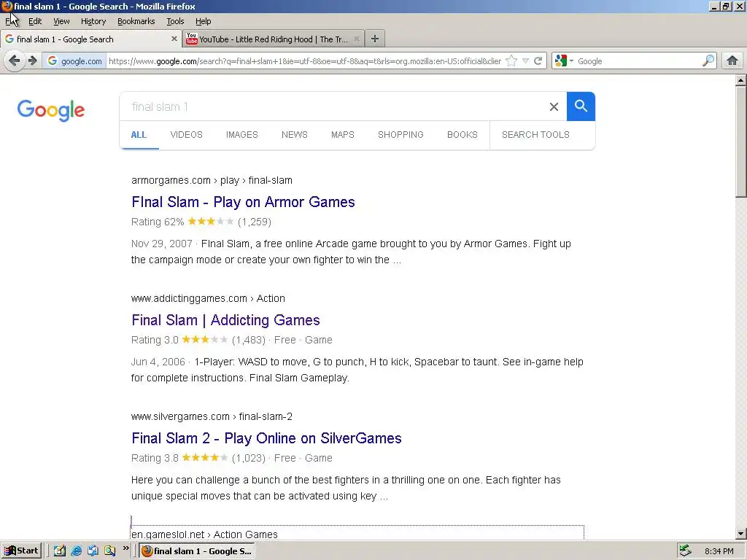Bookmark this page with the star icon
Image resolution: width=747 pixels, height=560 pixels.
(511, 61)
